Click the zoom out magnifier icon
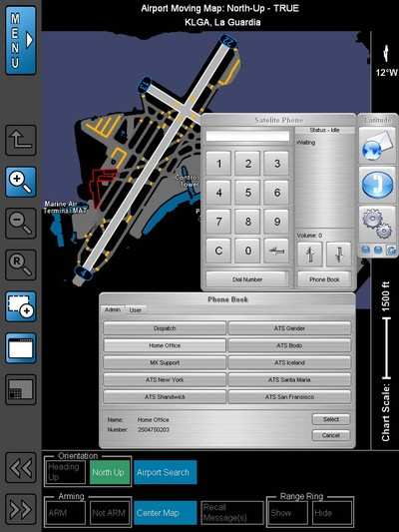This screenshot has height=532, width=399. point(21,224)
